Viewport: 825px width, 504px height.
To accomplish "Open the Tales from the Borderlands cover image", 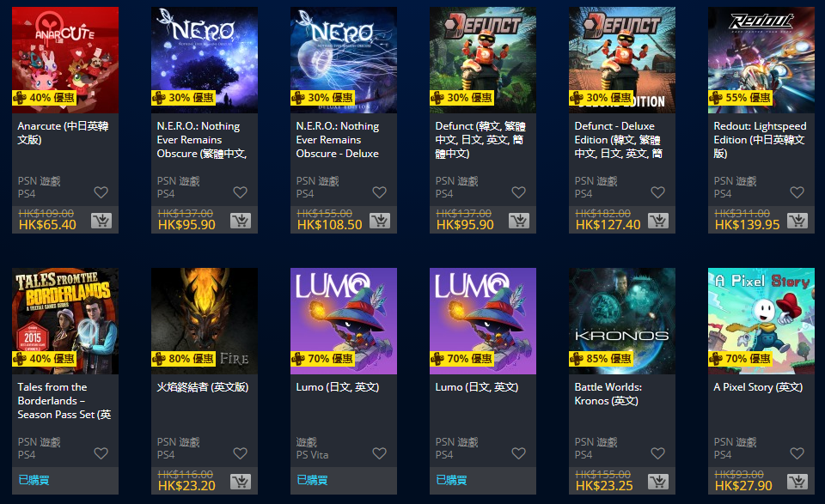I will [x=65, y=321].
